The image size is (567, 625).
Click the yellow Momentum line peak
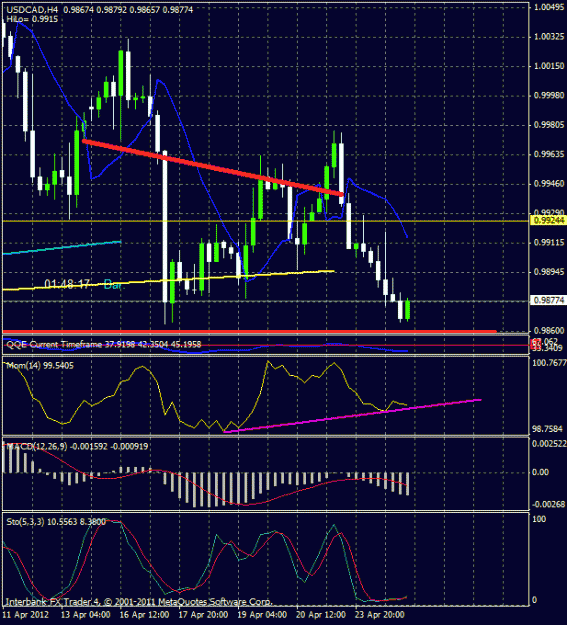pos(268,362)
